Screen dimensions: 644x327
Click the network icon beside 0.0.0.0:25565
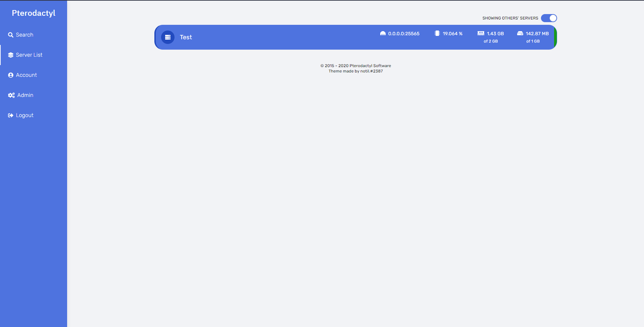tap(383, 34)
